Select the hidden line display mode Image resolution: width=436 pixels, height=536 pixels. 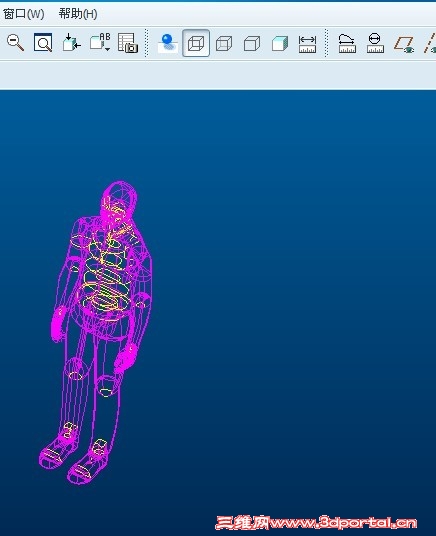coord(224,43)
